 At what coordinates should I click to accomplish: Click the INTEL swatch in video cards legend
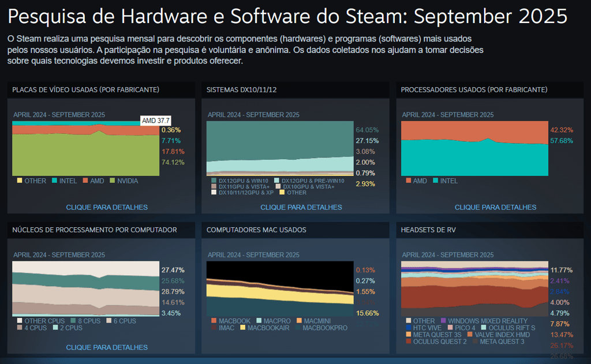point(54,181)
